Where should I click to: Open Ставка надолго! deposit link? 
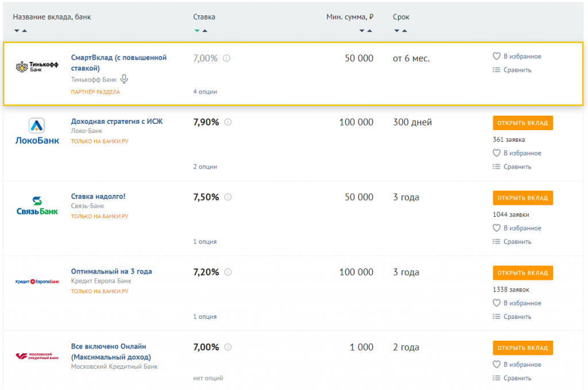click(98, 196)
